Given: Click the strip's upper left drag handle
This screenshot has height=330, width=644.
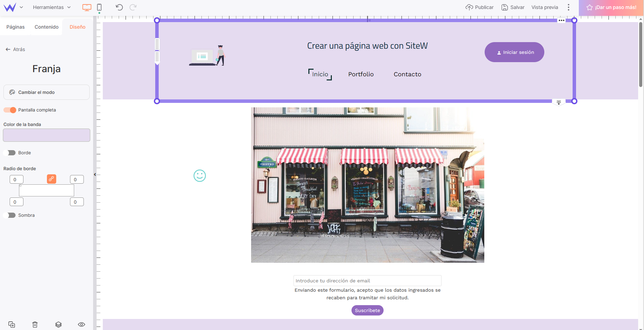Looking at the screenshot, I should [x=157, y=44].
